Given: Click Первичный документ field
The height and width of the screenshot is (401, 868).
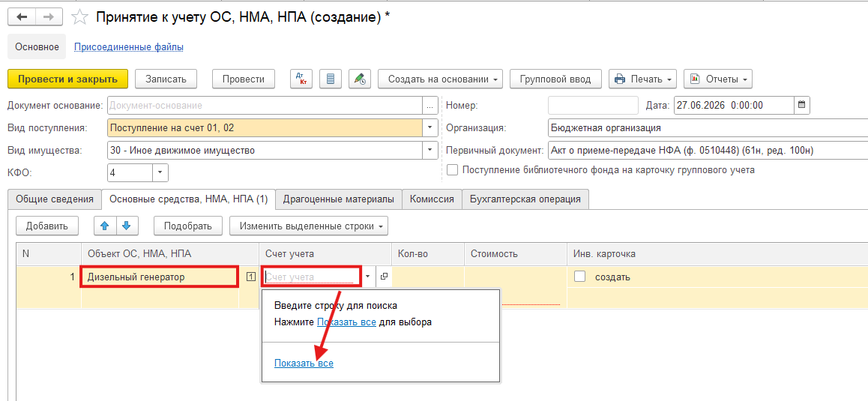Looking at the screenshot, I should point(708,150).
